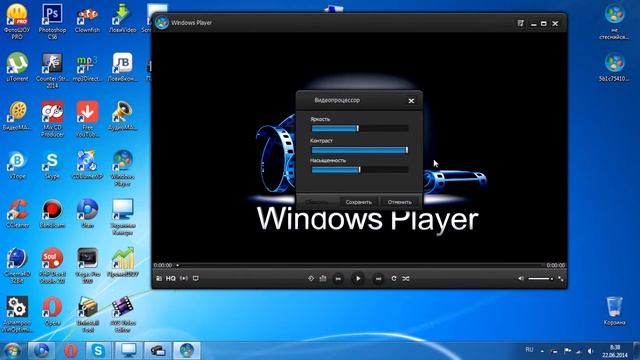Viewport: 640px width, 360px height.
Task: Close the Видеопроцессор dialog
Action: (x=411, y=101)
